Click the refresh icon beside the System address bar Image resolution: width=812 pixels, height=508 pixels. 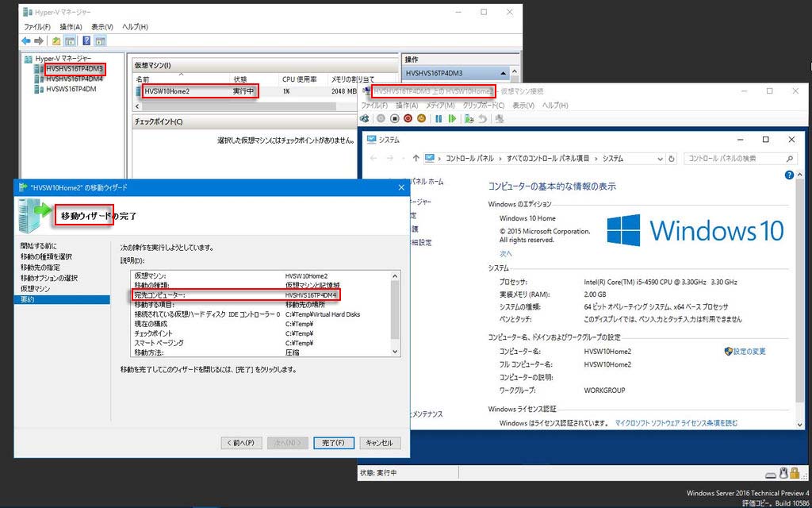click(672, 159)
